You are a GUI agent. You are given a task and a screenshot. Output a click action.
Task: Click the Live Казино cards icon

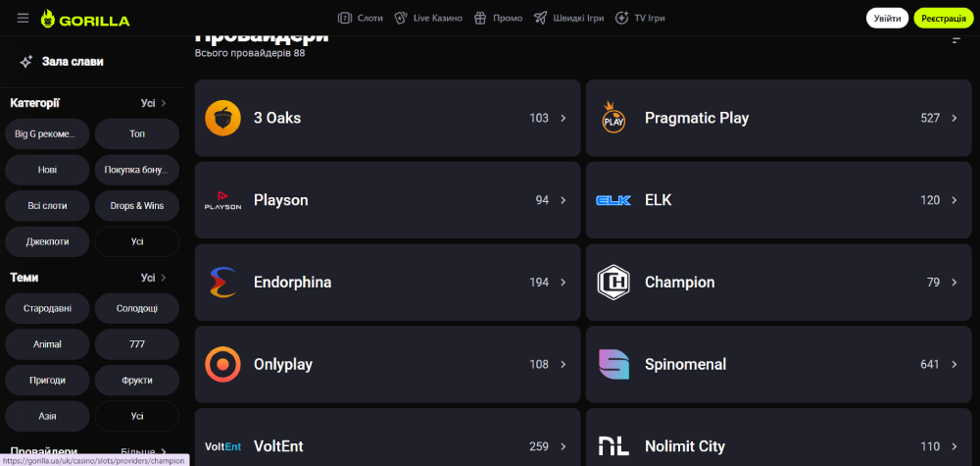[x=401, y=18]
